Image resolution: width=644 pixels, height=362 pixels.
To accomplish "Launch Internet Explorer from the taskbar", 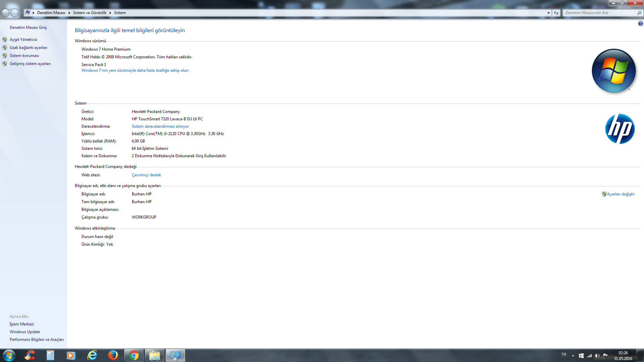I will [92, 355].
